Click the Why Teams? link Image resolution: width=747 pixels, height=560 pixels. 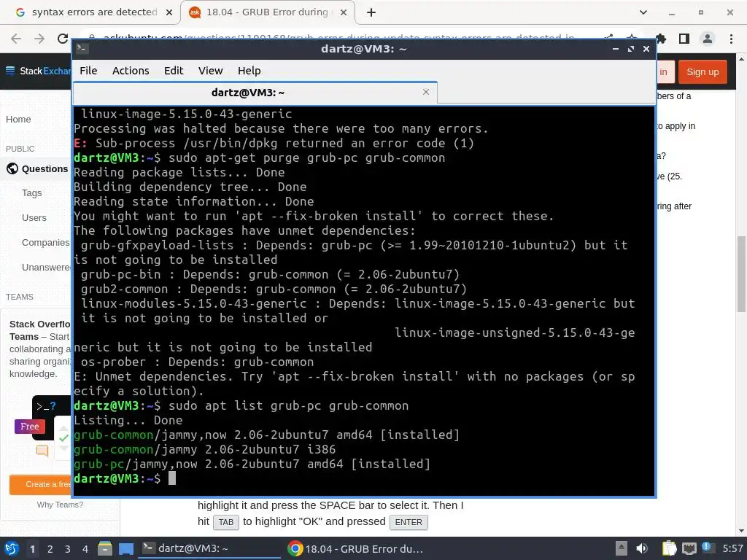[x=60, y=505]
